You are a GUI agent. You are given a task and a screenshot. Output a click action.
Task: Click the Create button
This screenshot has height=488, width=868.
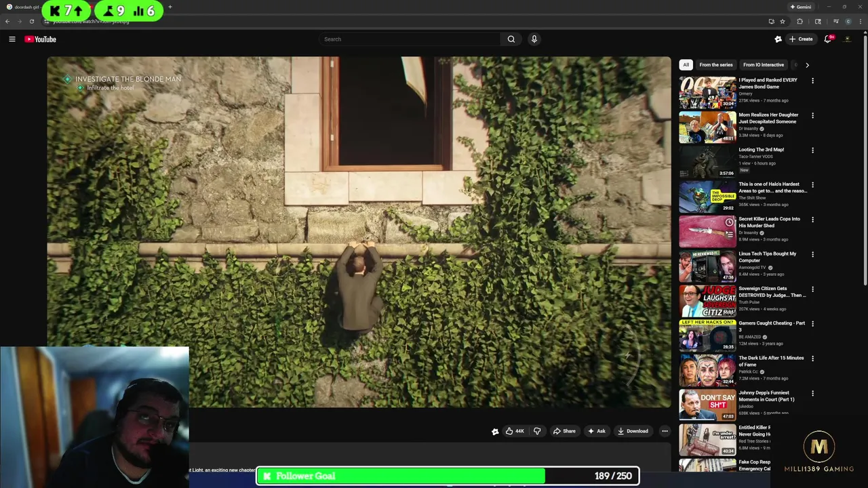pos(801,39)
